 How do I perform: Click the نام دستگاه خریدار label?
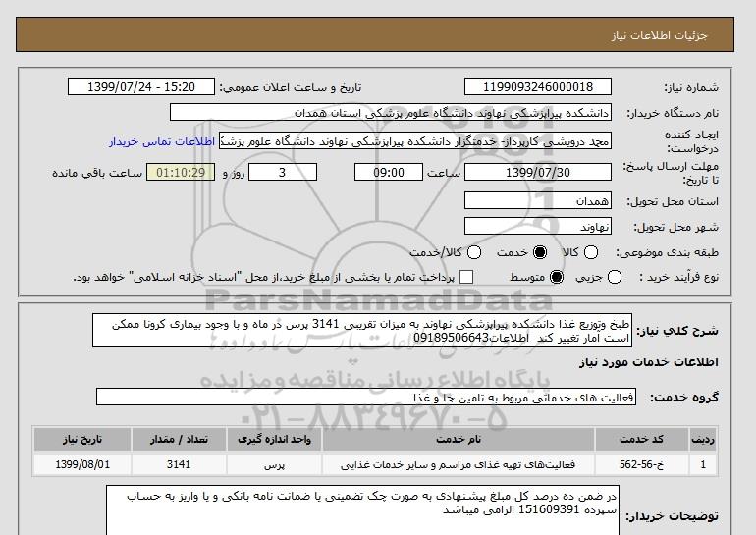673,113
